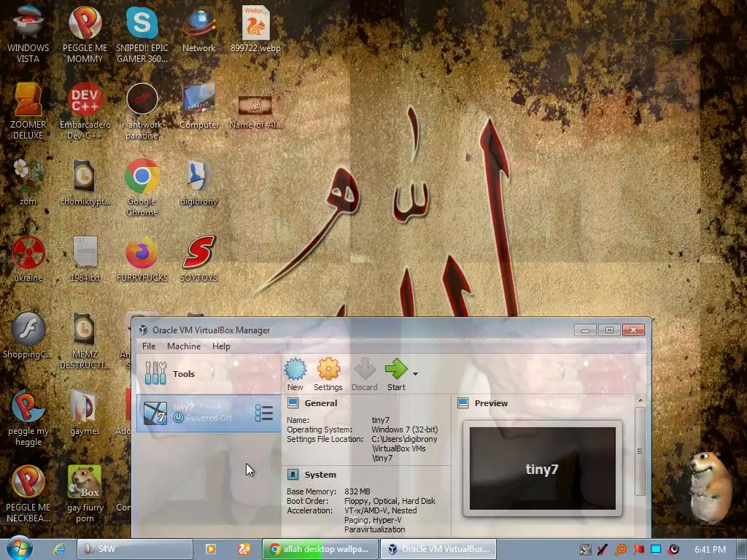This screenshot has width=747, height=560.
Task: Select the 1984.txt file icon
Action: (85, 259)
